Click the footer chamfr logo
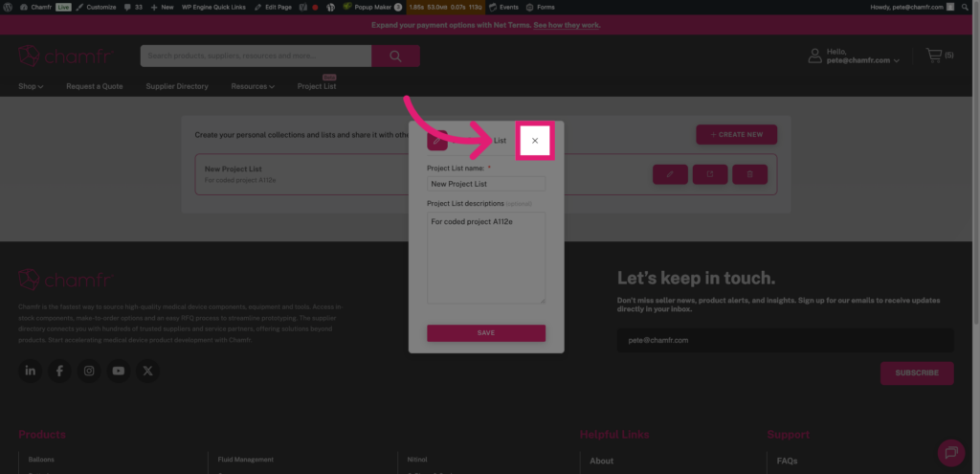This screenshot has width=980, height=474. tap(65, 280)
